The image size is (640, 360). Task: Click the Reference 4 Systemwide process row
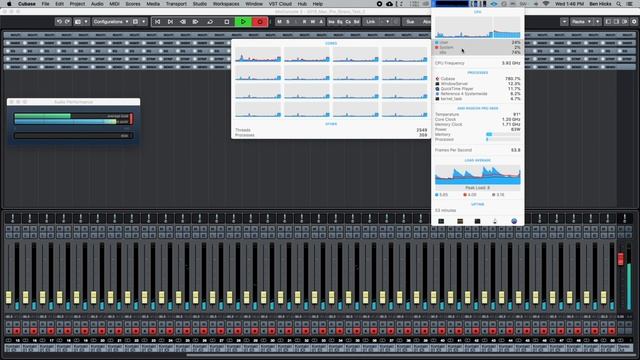pos(478,93)
